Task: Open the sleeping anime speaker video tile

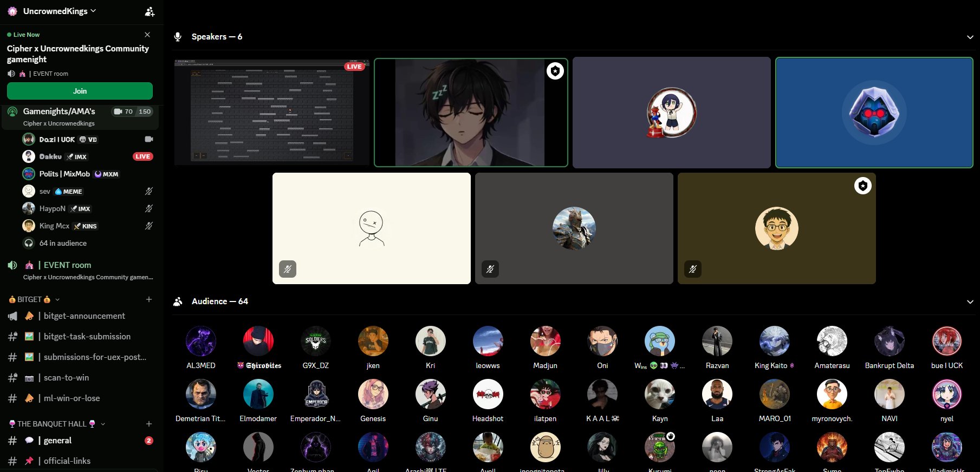Action: [x=471, y=113]
